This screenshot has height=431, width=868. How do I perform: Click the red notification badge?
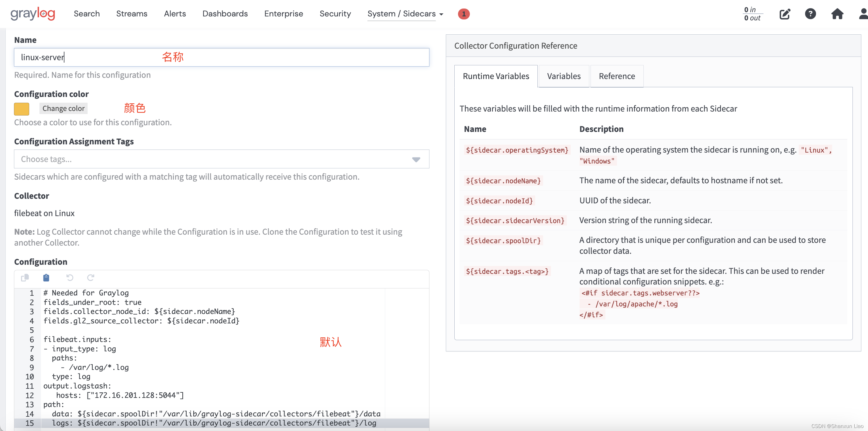464,14
